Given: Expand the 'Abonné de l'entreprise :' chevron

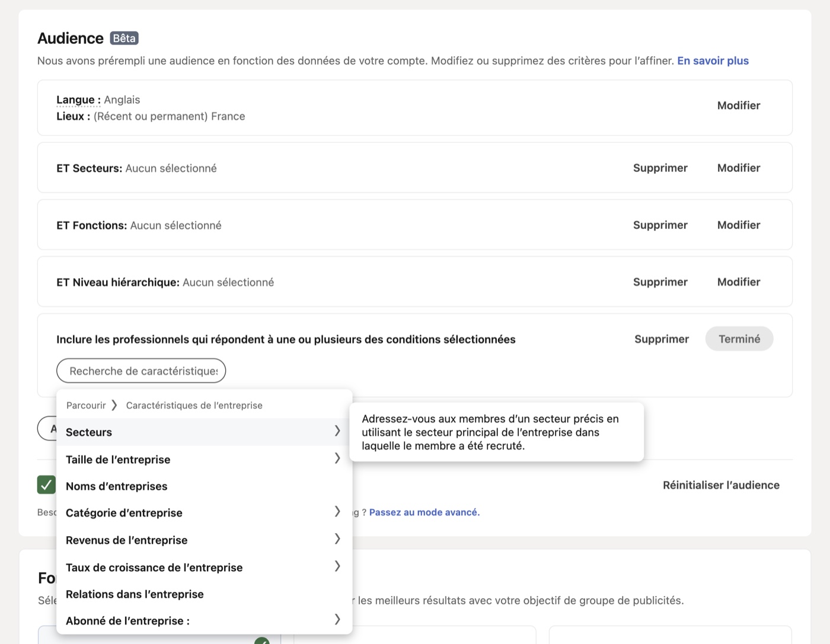Looking at the screenshot, I should coord(337,620).
